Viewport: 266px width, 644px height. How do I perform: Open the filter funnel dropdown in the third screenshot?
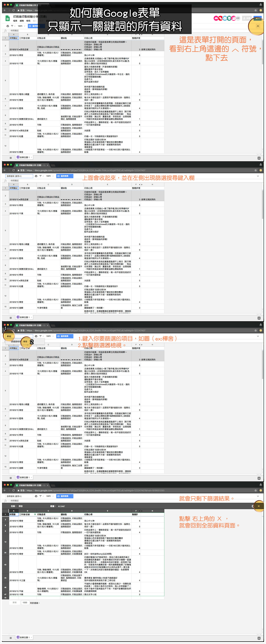click(41, 336)
